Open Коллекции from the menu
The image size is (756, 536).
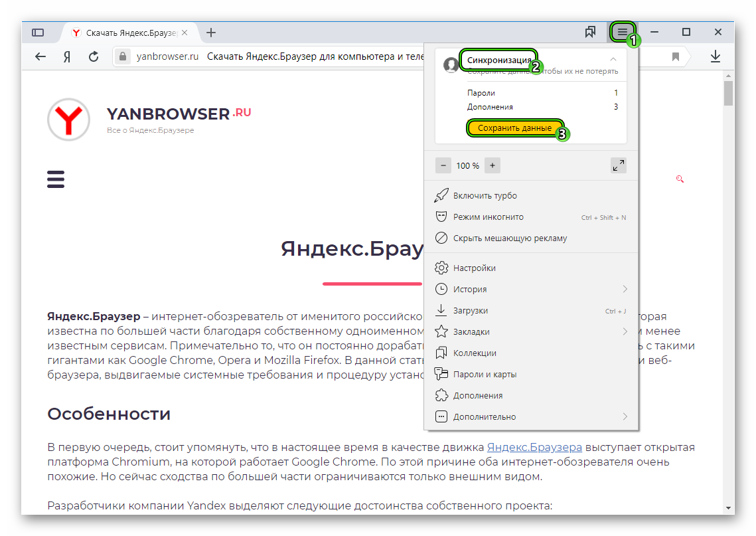[531, 353]
